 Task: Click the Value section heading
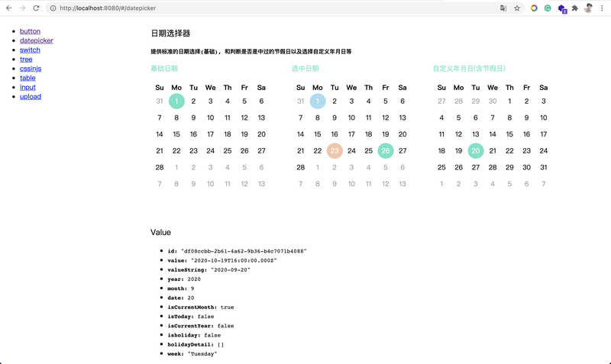coord(160,233)
